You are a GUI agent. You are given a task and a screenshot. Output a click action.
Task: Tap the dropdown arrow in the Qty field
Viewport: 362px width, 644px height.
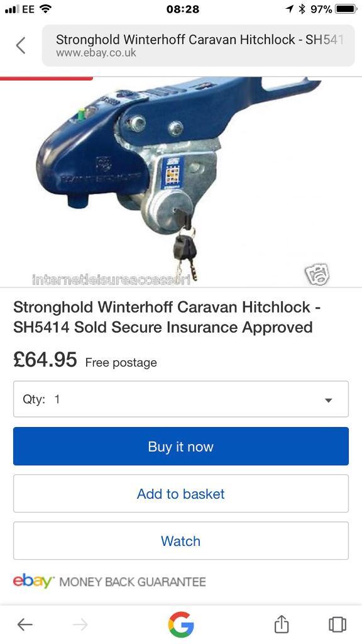328,400
